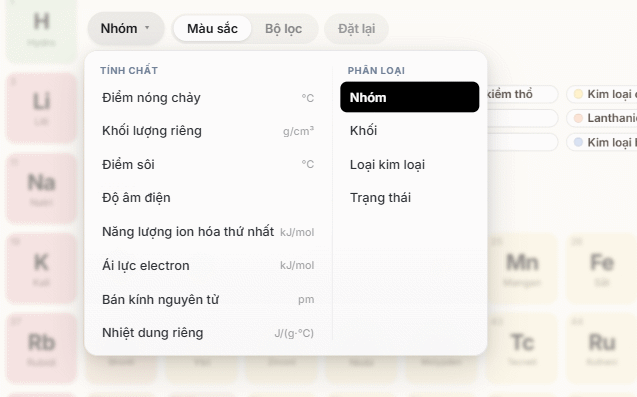Click the Li element tile
The height and width of the screenshot is (397, 637).
point(41,108)
